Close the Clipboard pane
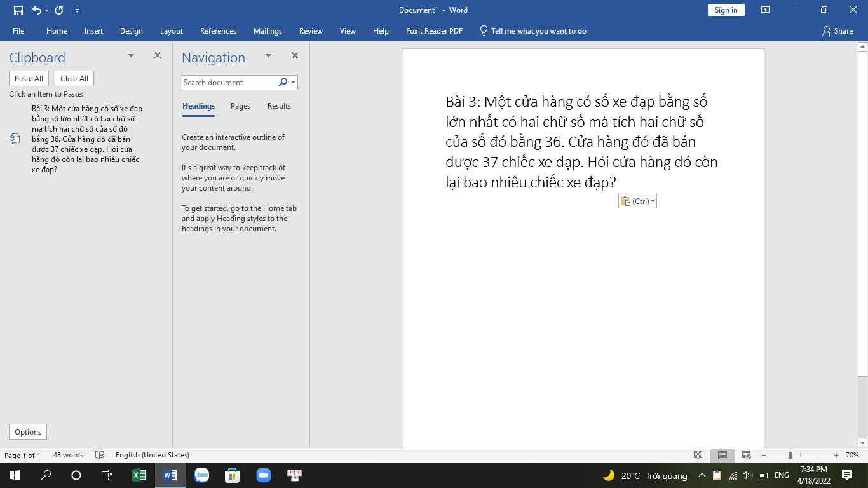 158,56
